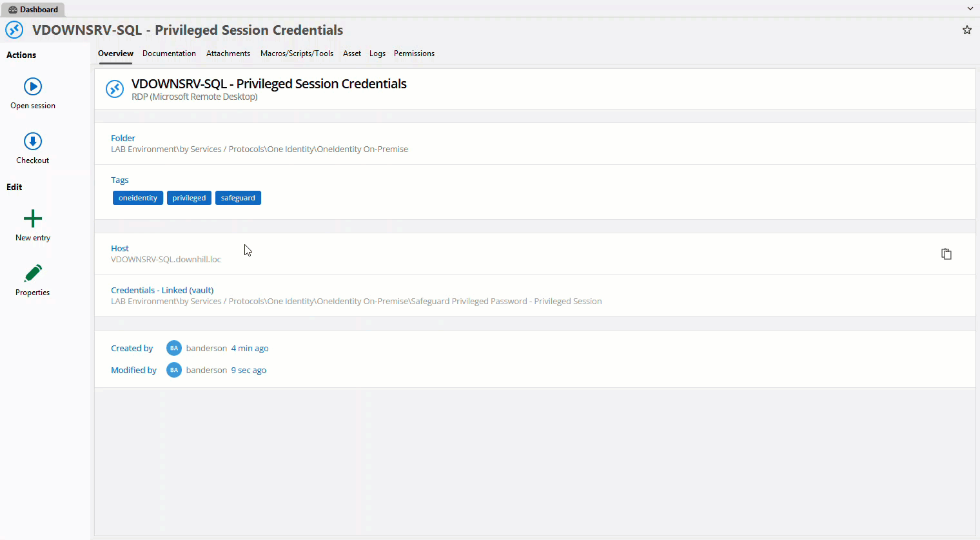The image size is (980, 540).
Task: Copy host value with clipboard icon
Action: 946,254
